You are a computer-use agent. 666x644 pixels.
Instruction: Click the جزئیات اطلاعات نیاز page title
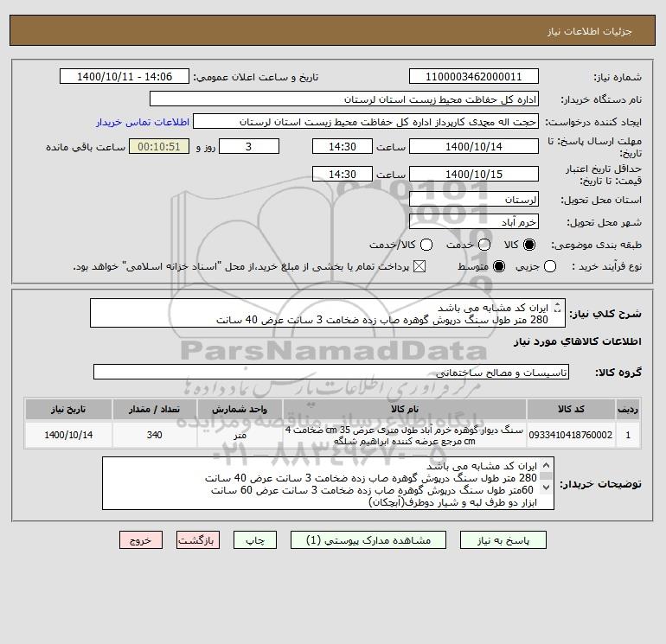(590, 31)
